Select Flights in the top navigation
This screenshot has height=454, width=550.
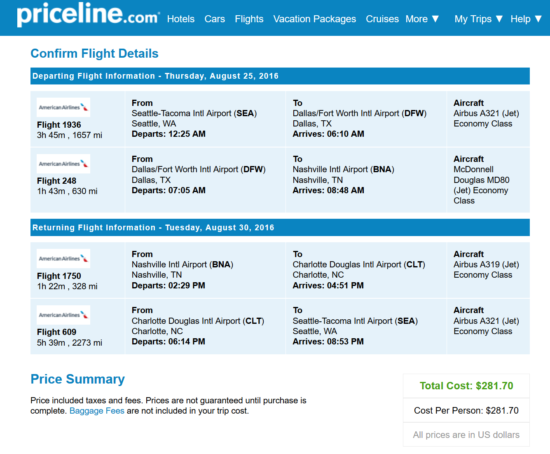(249, 19)
